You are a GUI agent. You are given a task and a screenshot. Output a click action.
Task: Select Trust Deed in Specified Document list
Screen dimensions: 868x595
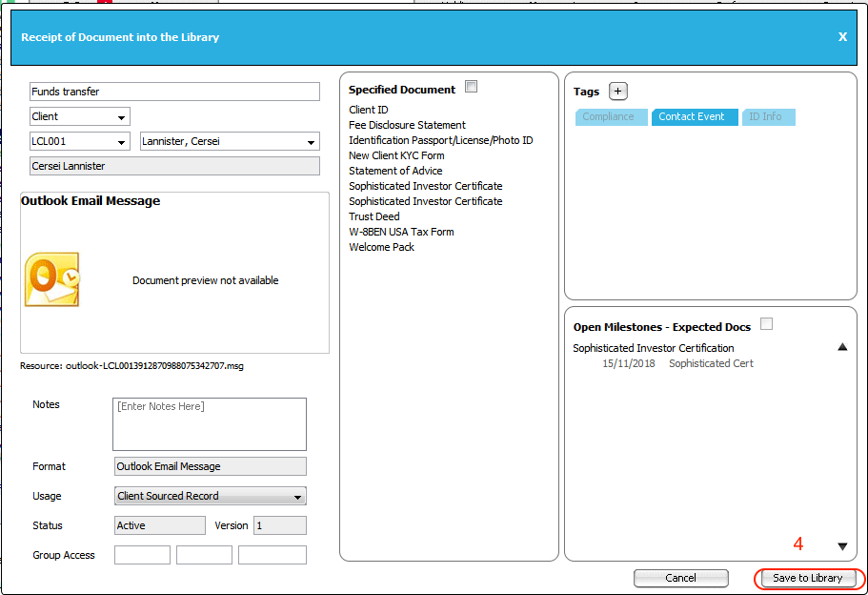pyautogui.click(x=373, y=216)
